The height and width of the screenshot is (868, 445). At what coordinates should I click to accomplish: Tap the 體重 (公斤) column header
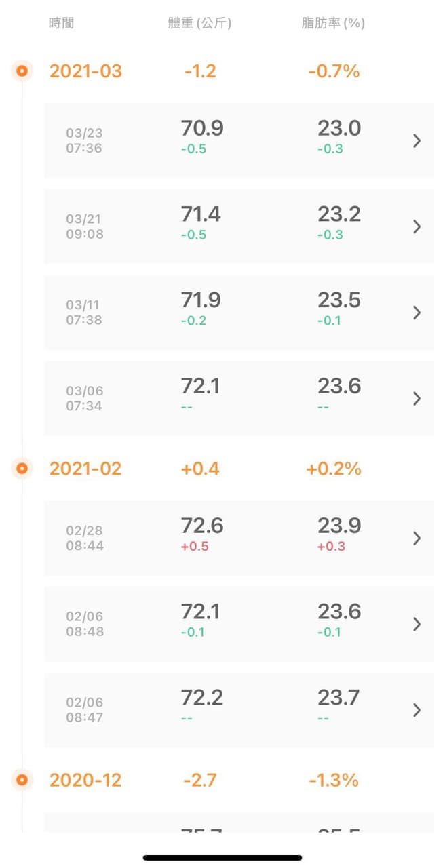coord(200,23)
